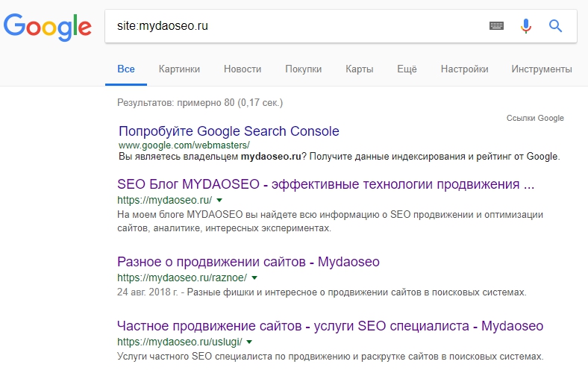The image size is (588, 373).
Task: Click the https://mydaoseo.ru/uslugi/ green URL
Action: click(180, 342)
